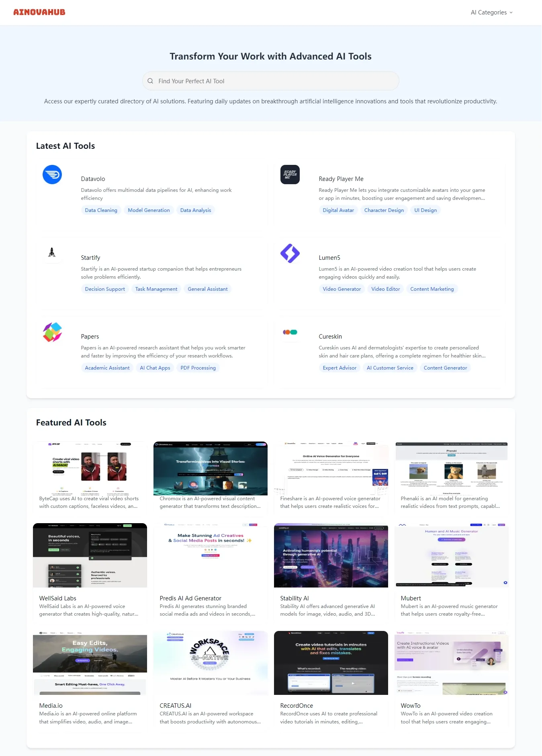Open the RecordOnce preview thumbnail
542x756 pixels.
(331, 663)
